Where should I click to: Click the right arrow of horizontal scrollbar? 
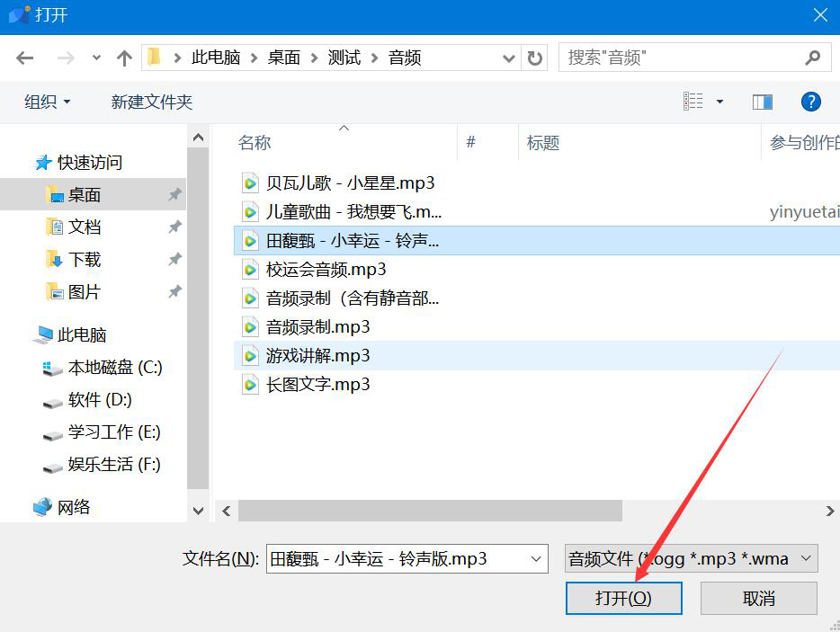(x=830, y=511)
